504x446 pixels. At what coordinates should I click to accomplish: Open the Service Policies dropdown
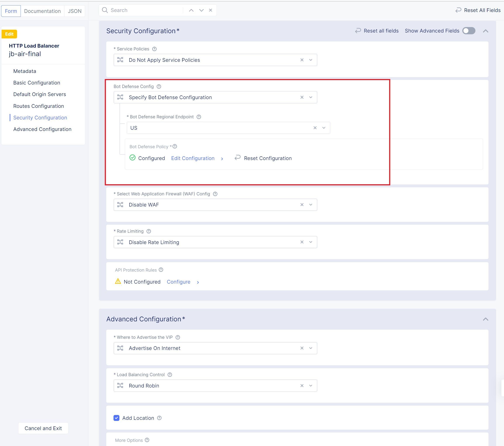pos(311,60)
